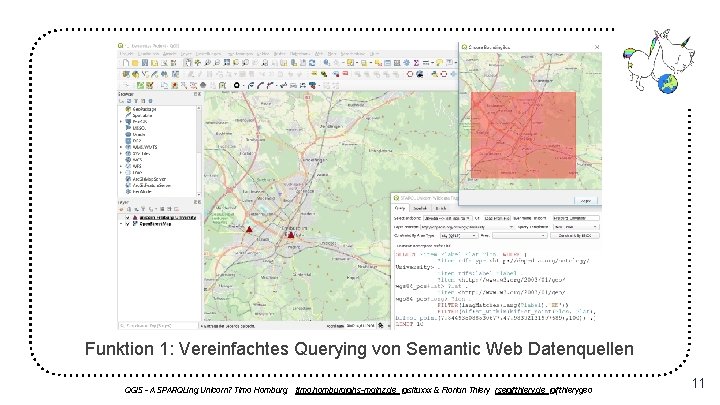This screenshot has height=405, width=720.
Task: Open the Vektor menu
Action: 262,54
